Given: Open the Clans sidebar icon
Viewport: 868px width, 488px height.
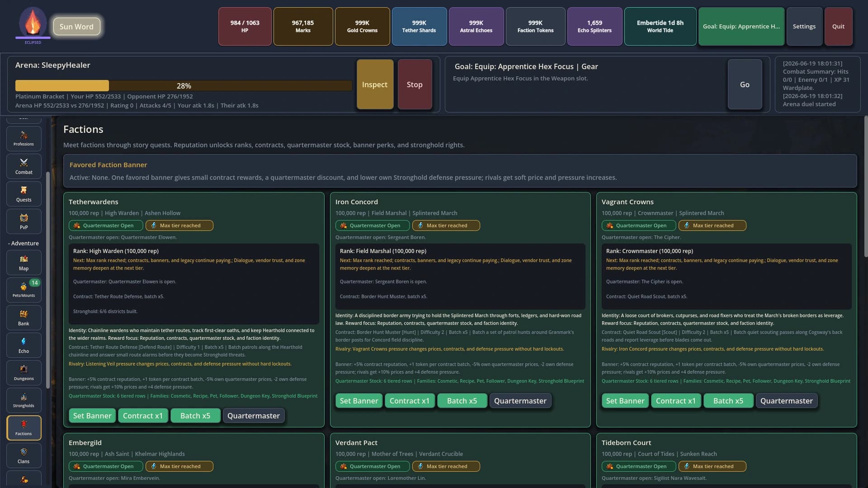Looking at the screenshot, I should pos(24,455).
